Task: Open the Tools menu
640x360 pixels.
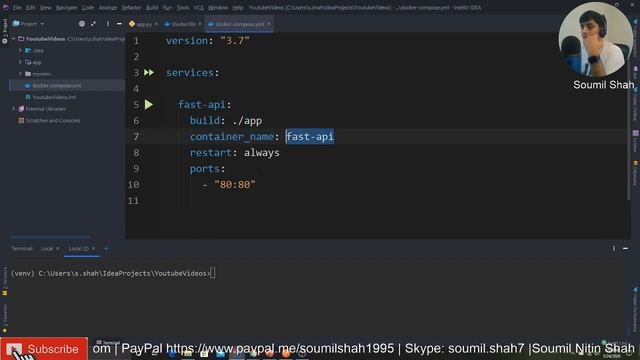Action: point(183,7)
